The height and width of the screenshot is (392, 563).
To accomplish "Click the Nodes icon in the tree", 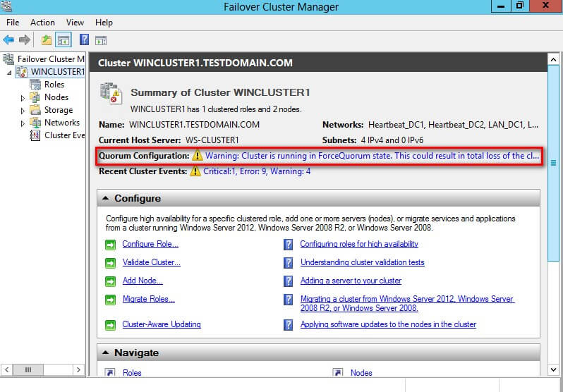I will tap(35, 97).
